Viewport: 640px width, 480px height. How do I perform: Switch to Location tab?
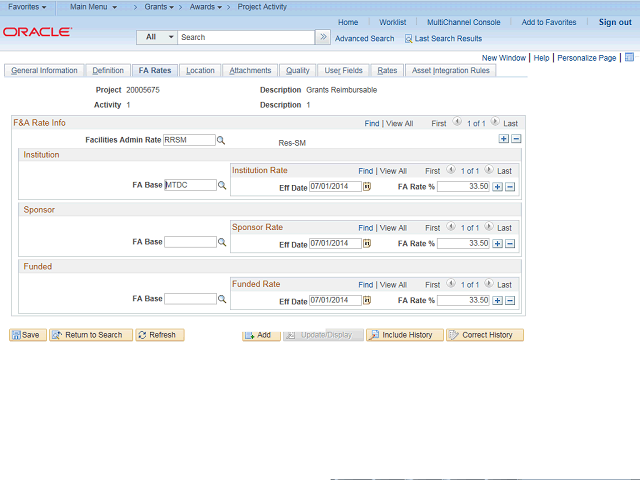pyautogui.click(x=200, y=70)
